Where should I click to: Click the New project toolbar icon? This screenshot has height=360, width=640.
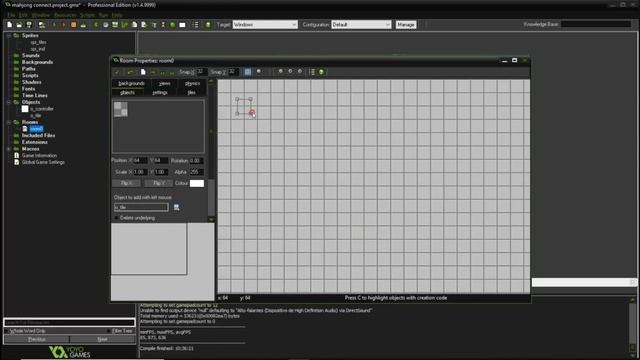(9, 25)
